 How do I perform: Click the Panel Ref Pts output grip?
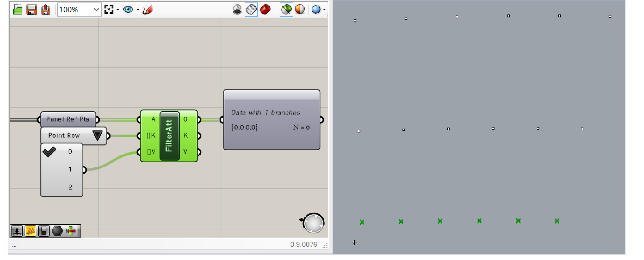click(x=98, y=119)
